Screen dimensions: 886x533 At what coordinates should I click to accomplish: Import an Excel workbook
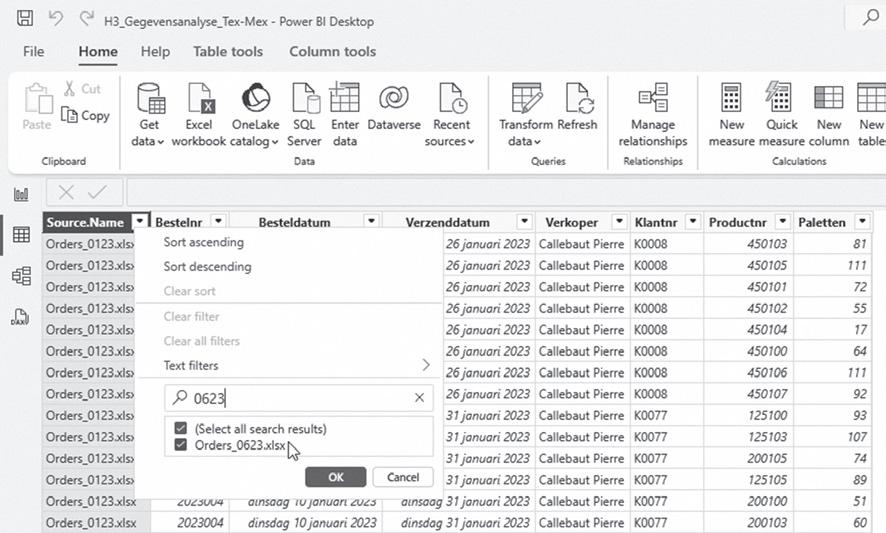(x=199, y=115)
